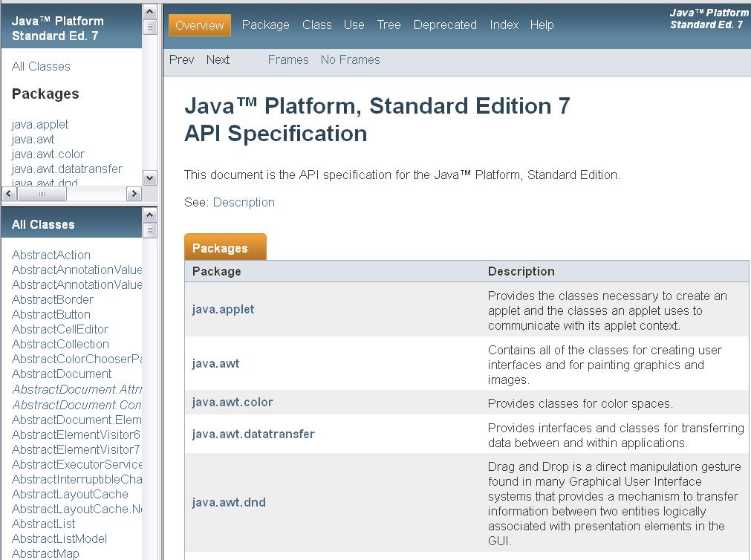Click the description 'Provides interfaces and classes for transferring'
The height and width of the screenshot is (560, 751).
point(616,435)
